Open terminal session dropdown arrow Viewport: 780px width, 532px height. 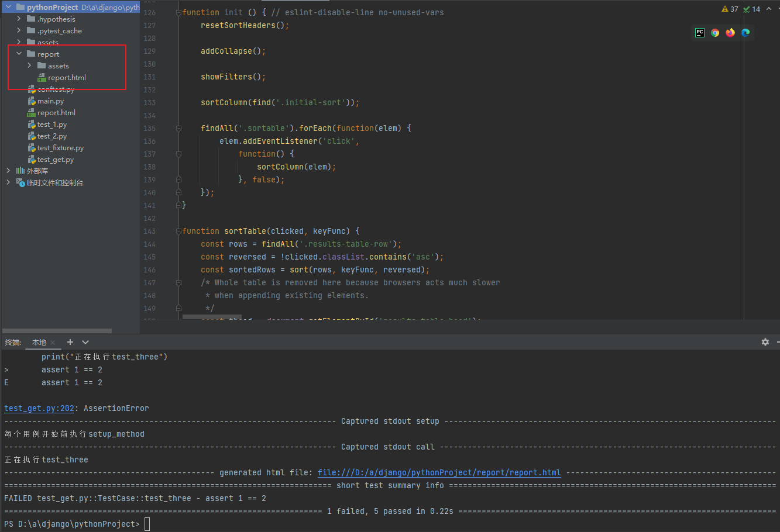(x=85, y=342)
